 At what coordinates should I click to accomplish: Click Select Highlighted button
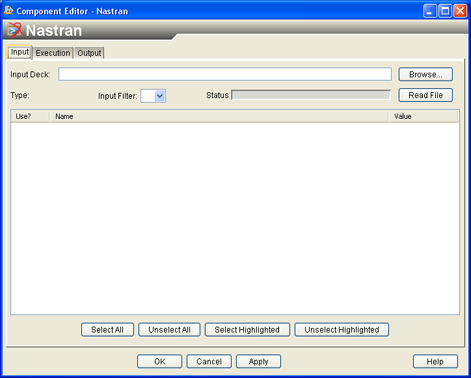(247, 330)
